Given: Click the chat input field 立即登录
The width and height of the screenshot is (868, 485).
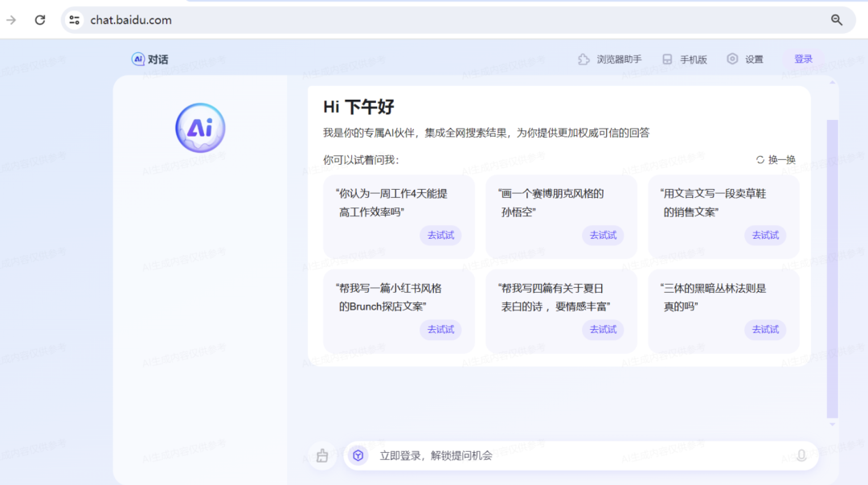Looking at the screenshot, I should coord(563,456).
